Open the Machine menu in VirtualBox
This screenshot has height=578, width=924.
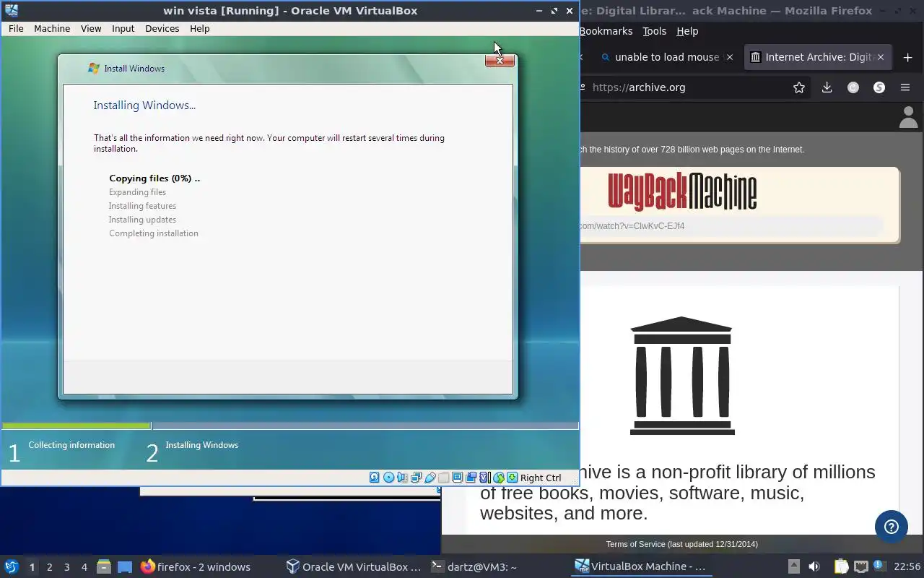click(52, 28)
